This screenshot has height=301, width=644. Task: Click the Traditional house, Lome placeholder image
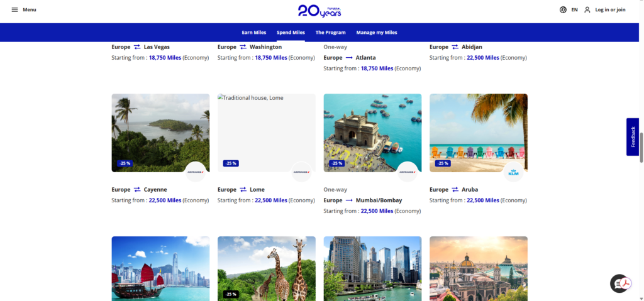tap(267, 133)
